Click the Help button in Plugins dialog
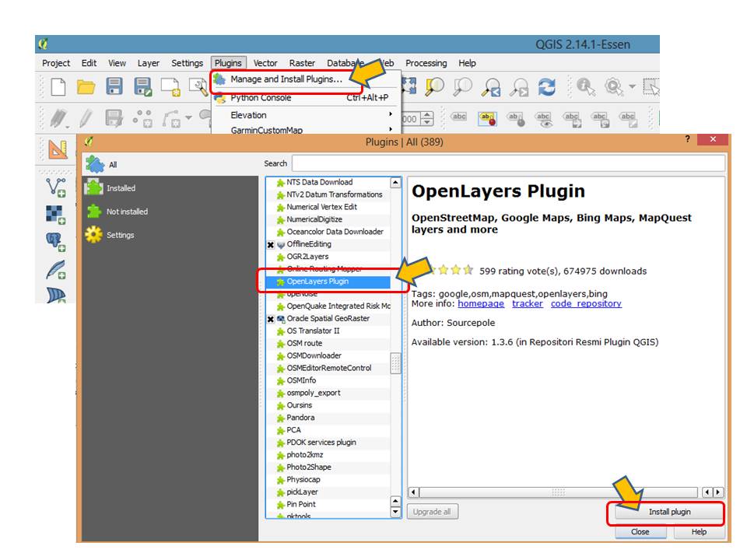747x560 pixels. coord(699,532)
